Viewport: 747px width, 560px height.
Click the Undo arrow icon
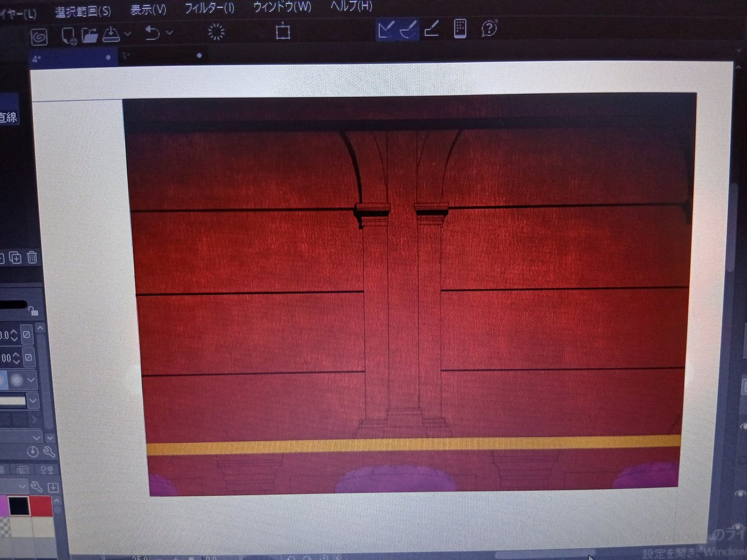click(x=153, y=32)
